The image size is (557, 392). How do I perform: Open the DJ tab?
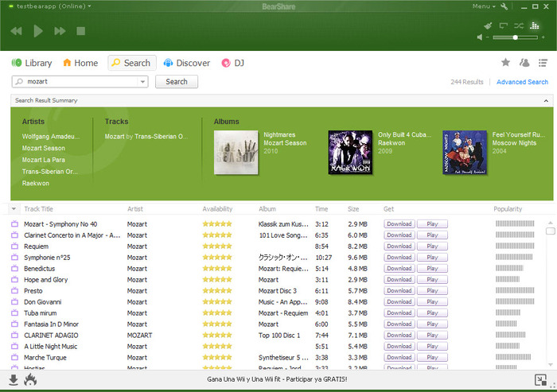coord(233,63)
